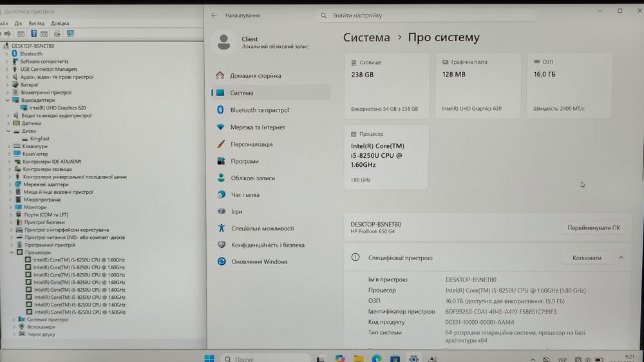Expand the Мережеві адаптери node
644x362 pixels.
[x=10, y=184]
